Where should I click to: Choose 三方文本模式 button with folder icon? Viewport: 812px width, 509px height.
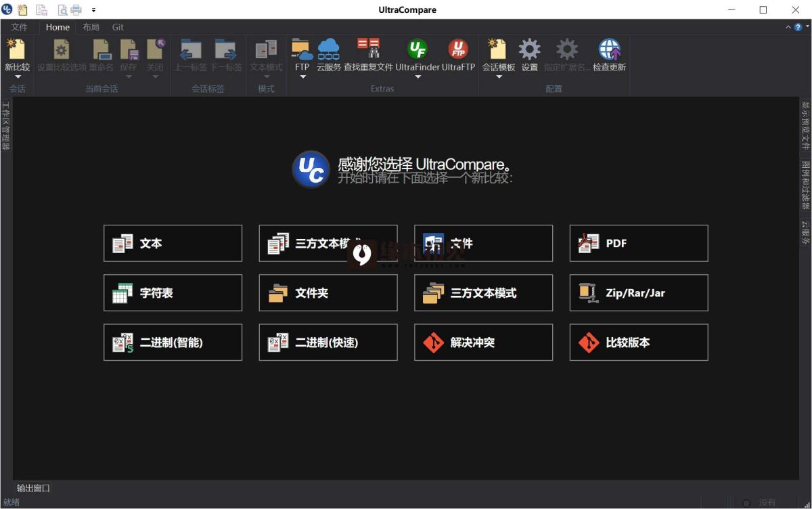483,292
